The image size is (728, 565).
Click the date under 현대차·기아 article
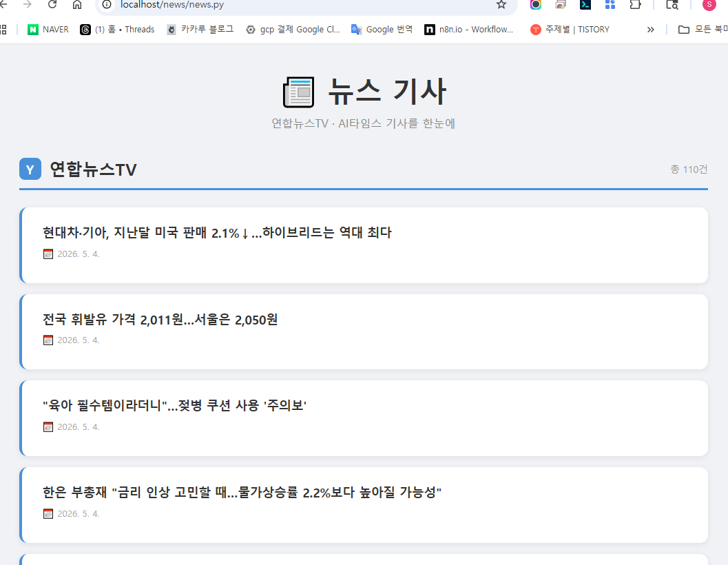coord(78,254)
